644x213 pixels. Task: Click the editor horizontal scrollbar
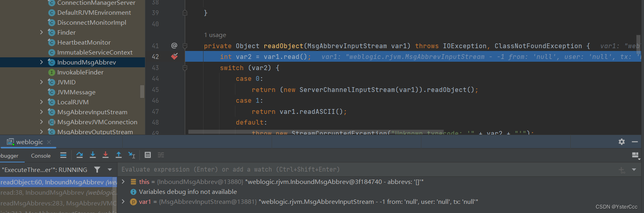point(315,131)
